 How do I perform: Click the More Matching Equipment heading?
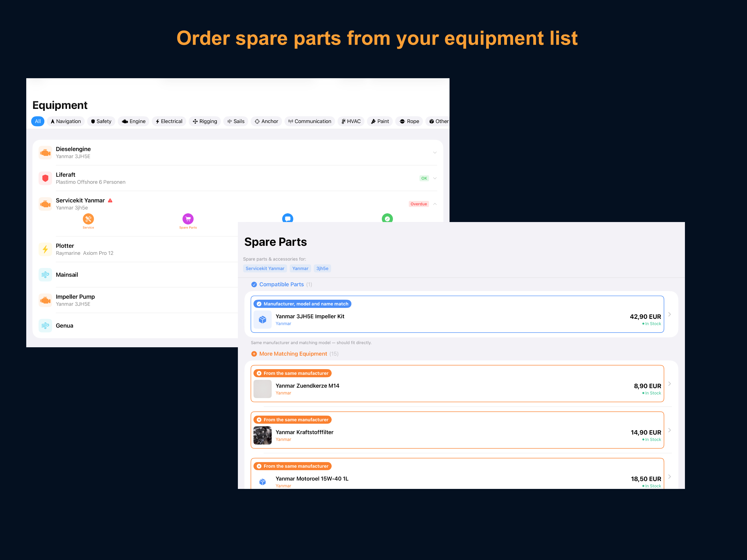293,354
